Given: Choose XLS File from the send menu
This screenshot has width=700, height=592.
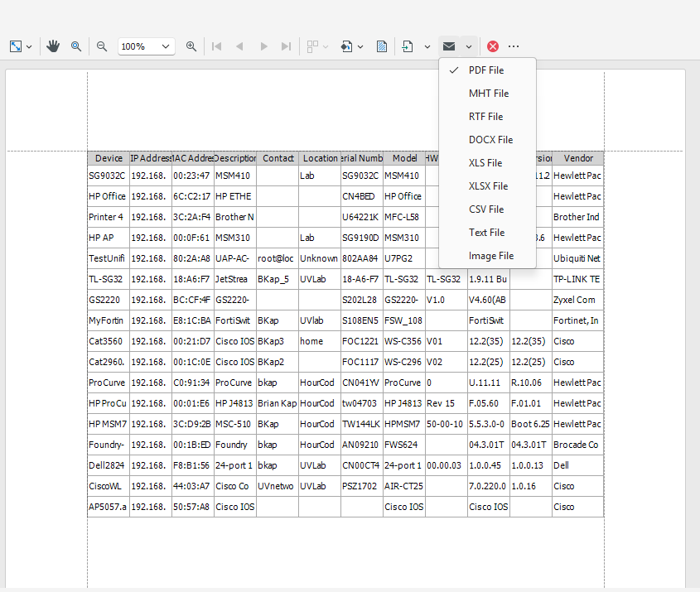Looking at the screenshot, I should pos(487,163).
